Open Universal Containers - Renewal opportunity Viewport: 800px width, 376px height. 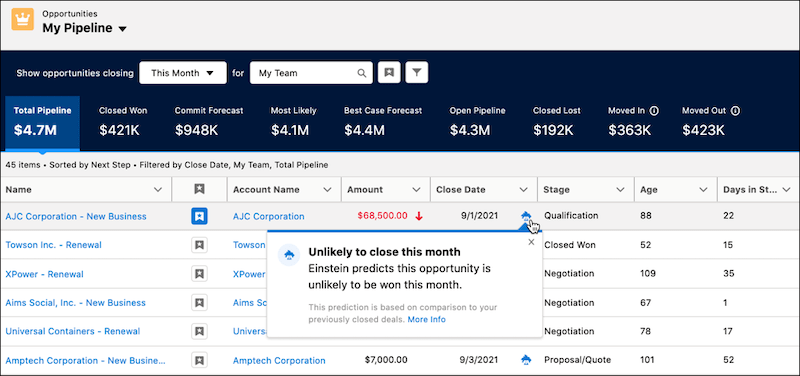point(72,331)
